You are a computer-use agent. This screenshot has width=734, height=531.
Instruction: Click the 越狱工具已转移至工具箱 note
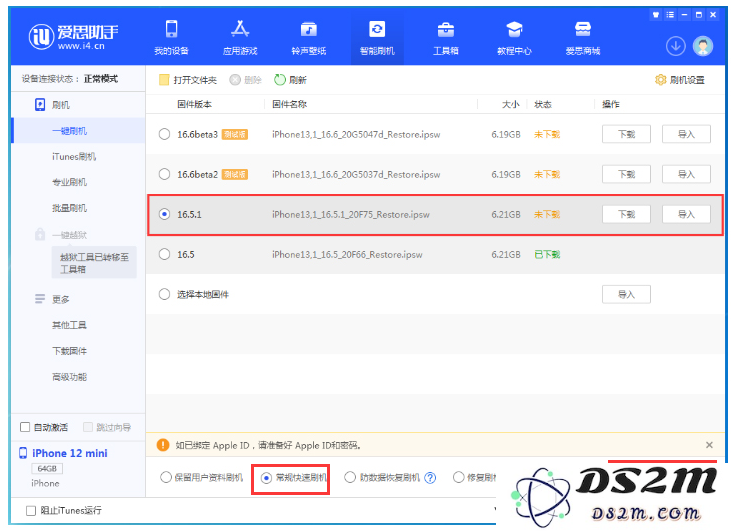[94, 263]
